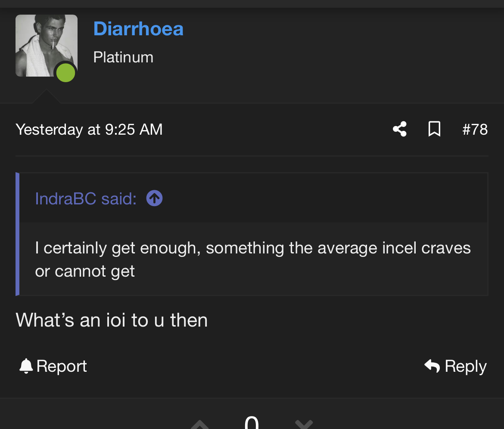Open the #78 post permalink

tap(475, 129)
